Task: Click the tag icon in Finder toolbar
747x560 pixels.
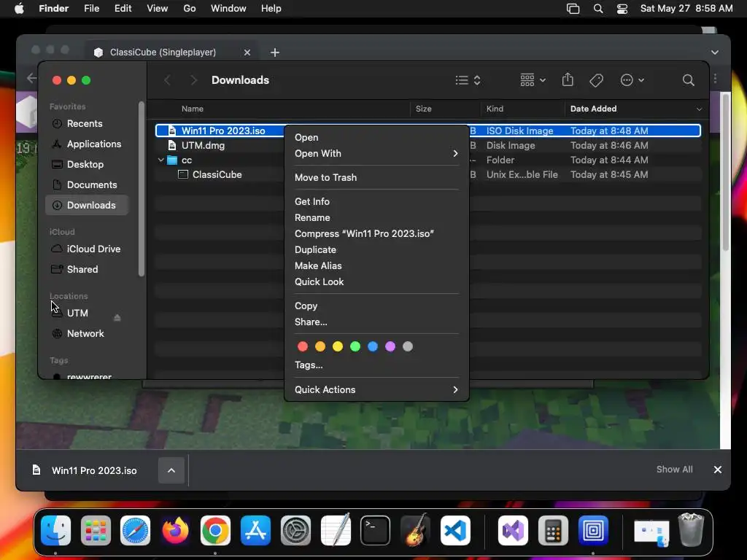Action: click(597, 80)
